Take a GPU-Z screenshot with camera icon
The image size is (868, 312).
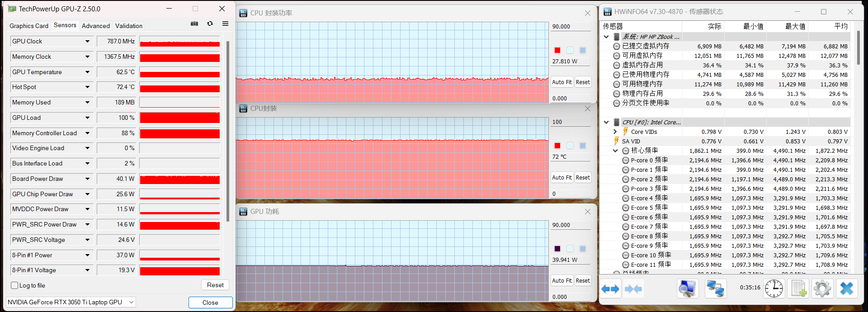(194, 24)
